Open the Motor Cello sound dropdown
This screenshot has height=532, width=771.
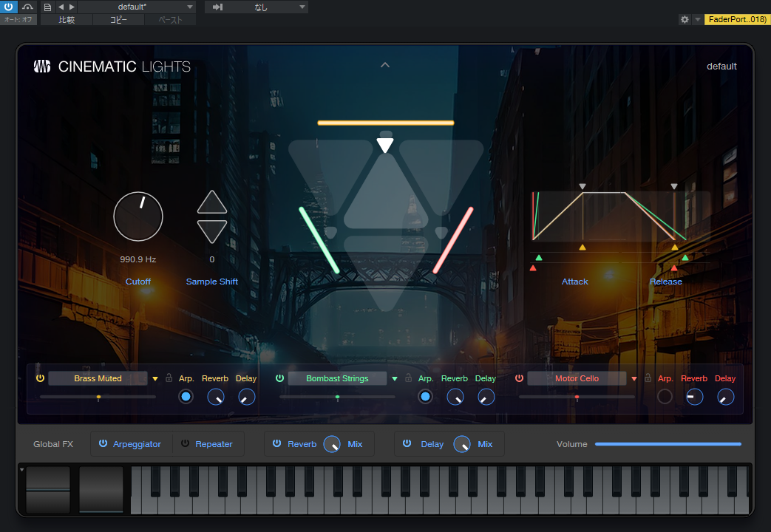pyautogui.click(x=634, y=378)
